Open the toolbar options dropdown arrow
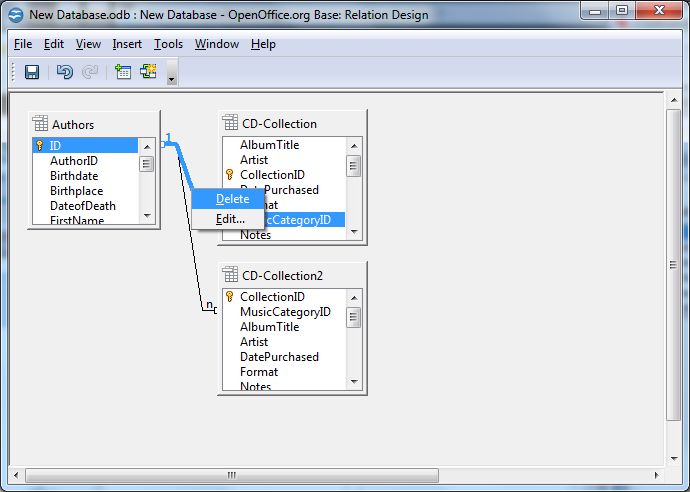690x492 pixels. pyautogui.click(x=171, y=77)
